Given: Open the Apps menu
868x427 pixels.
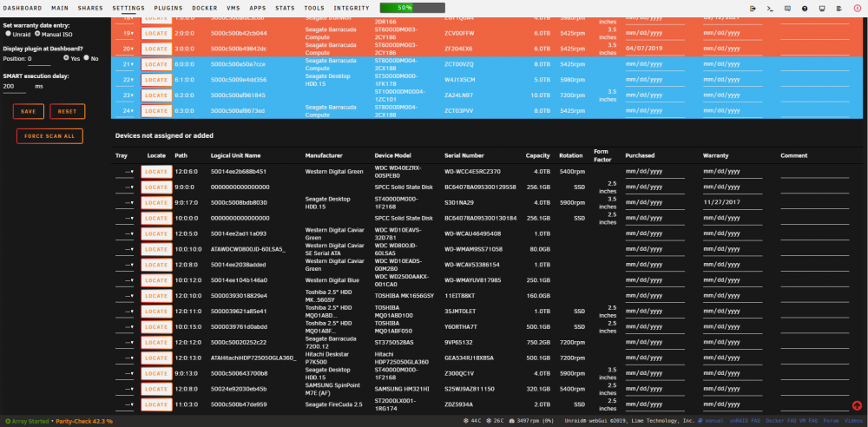Looking at the screenshot, I should [258, 9].
